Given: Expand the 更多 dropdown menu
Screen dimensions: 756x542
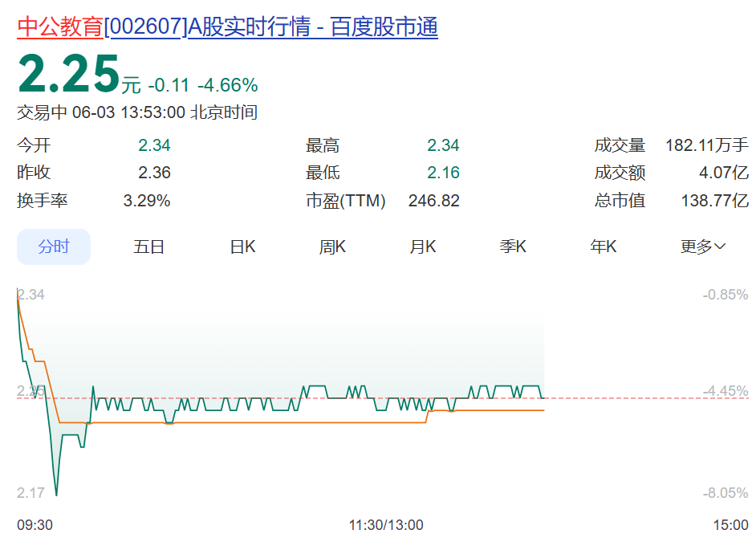Looking at the screenshot, I should pyautogui.click(x=702, y=247).
